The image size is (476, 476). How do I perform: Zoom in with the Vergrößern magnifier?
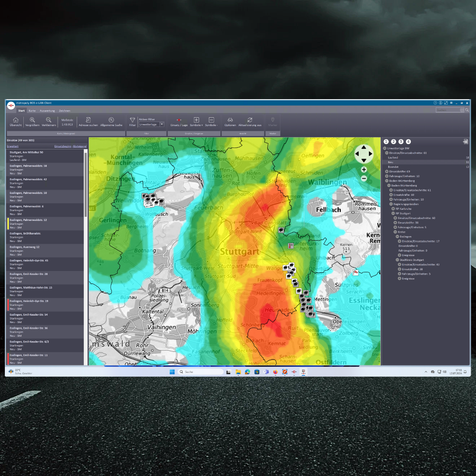pyautogui.click(x=32, y=120)
